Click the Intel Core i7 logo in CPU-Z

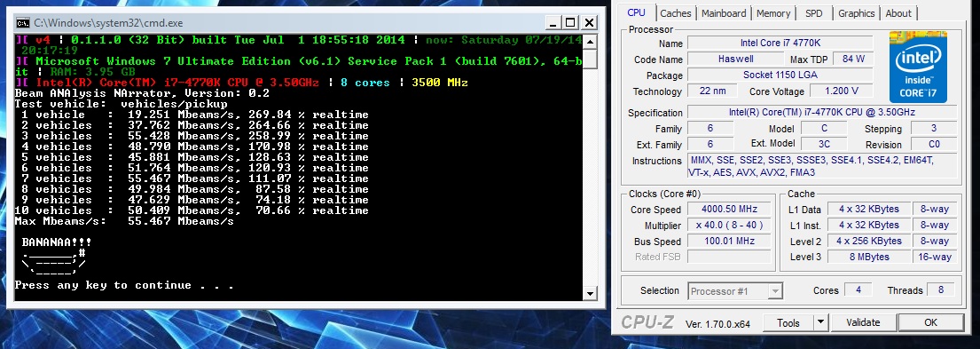[918, 67]
